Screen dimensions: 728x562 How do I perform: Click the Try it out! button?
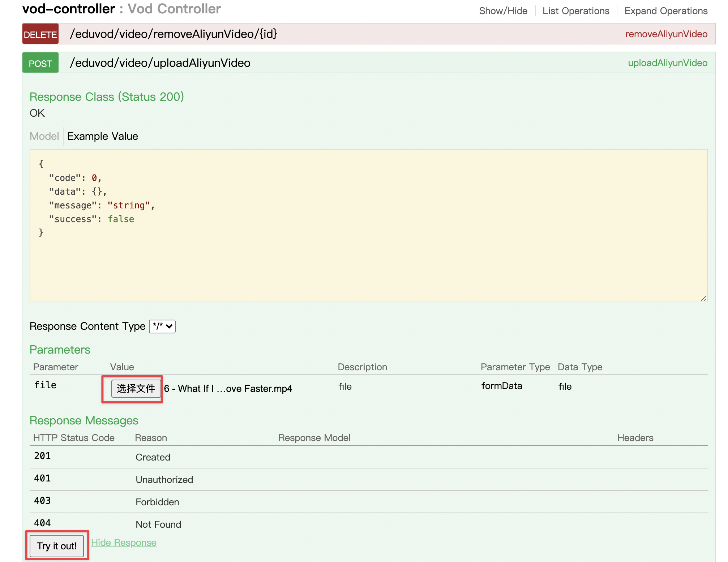pos(57,546)
